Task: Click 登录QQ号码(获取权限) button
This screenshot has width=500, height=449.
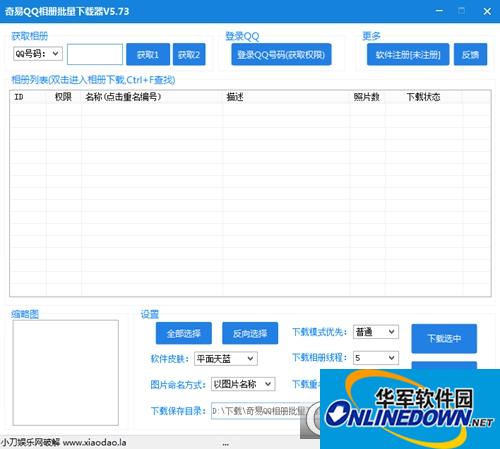Action: pyautogui.click(x=281, y=54)
